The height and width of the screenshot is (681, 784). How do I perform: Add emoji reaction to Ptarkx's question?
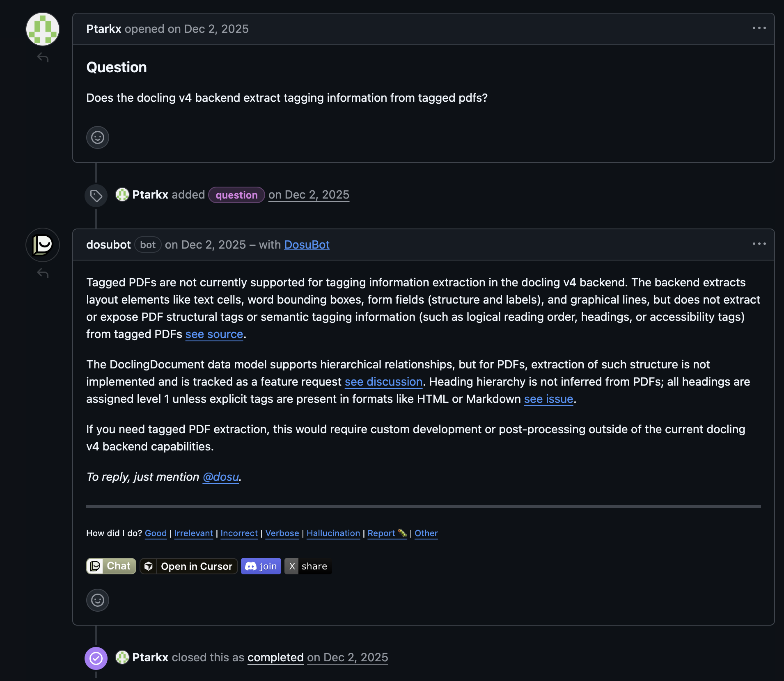(98, 137)
